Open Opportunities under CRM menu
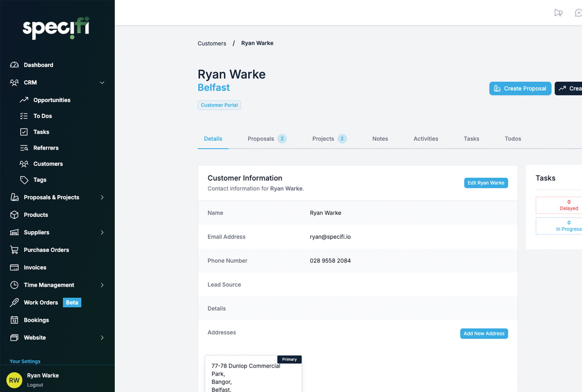Screen dimensions: 582x392 (52, 100)
